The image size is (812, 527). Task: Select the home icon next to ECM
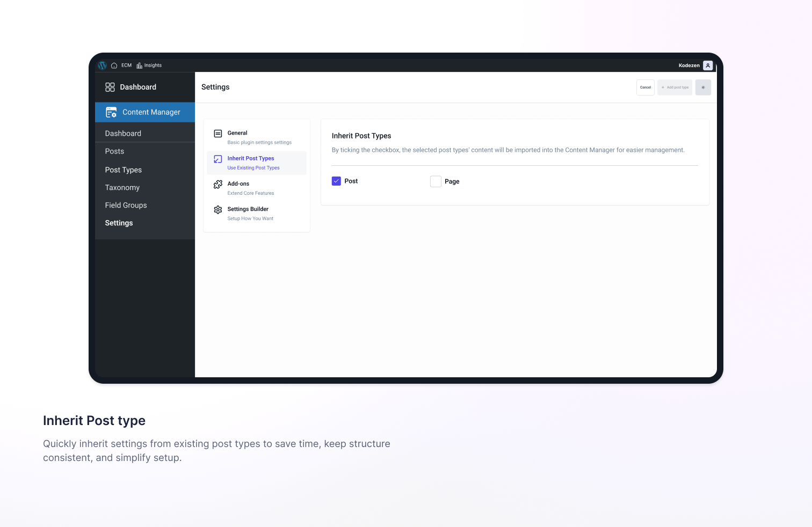click(x=114, y=65)
